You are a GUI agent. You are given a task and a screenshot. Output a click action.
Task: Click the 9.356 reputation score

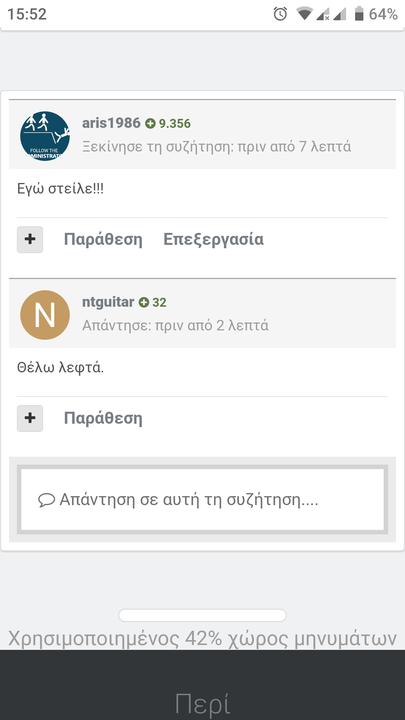(174, 124)
